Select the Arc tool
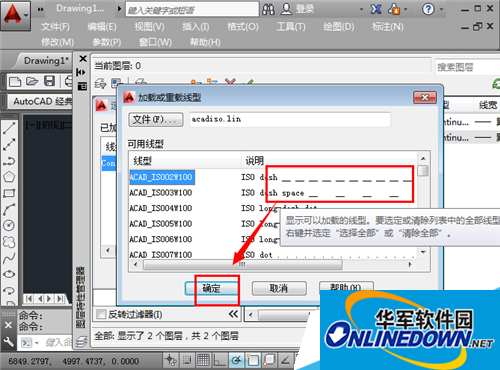Viewport: 500px width, 370px height. [x=9, y=209]
